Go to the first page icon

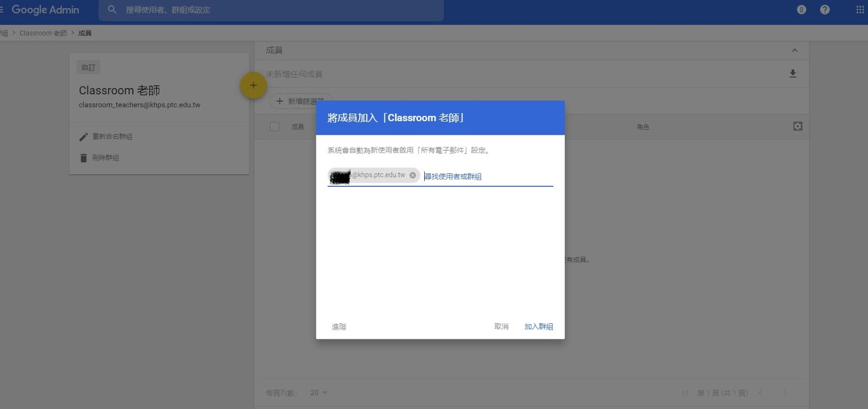point(686,393)
